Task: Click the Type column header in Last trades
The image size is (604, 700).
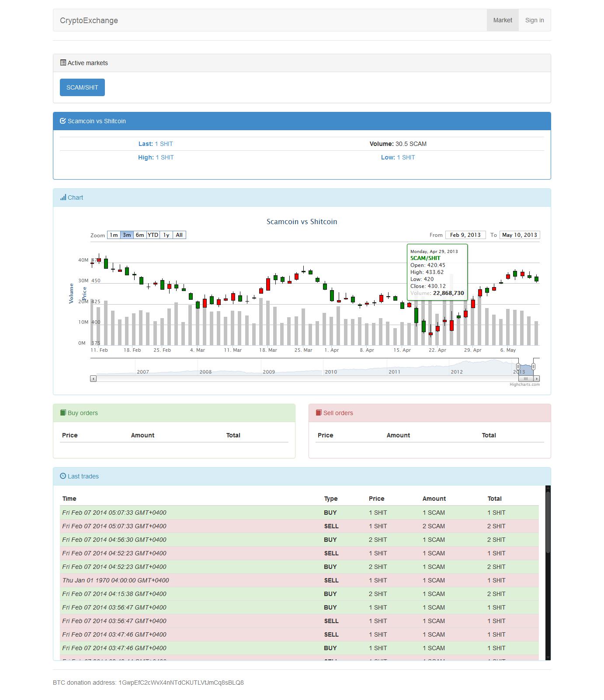Action: pyautogui.click(x=331, y=499)
